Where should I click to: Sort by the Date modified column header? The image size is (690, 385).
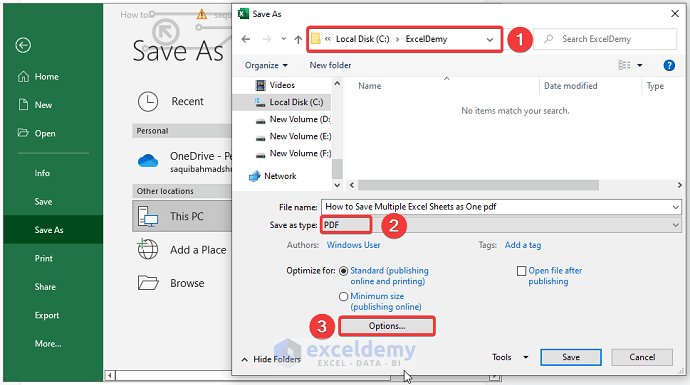(570, 86)
